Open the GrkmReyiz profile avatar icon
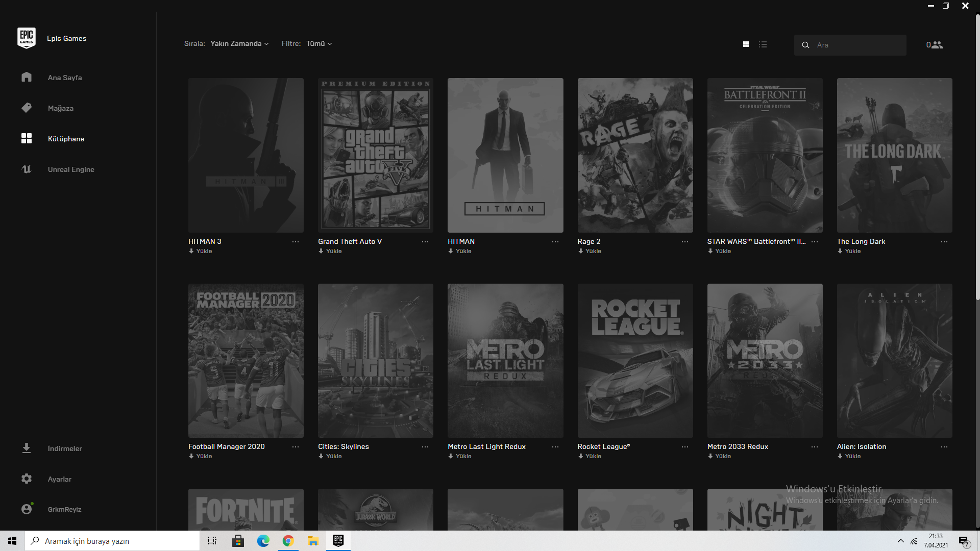 click(x=27, y=509)
